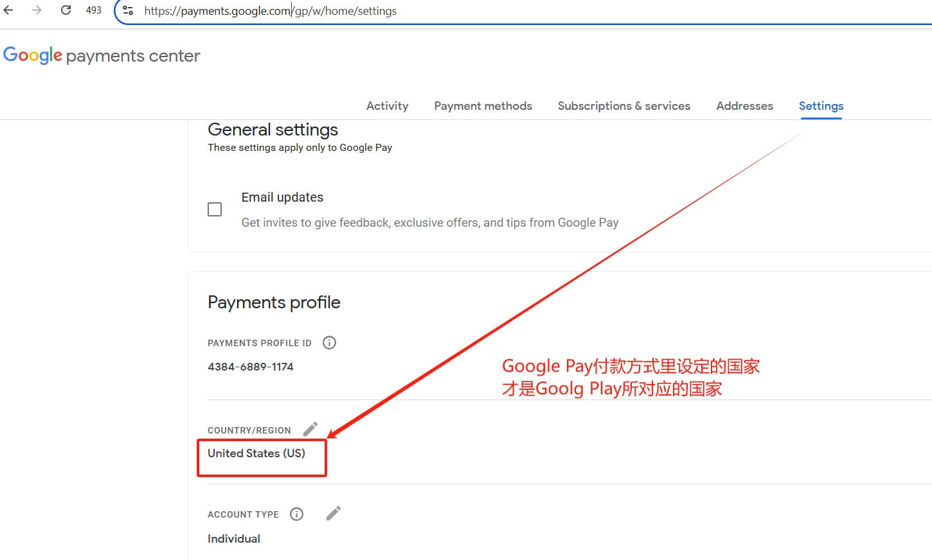Click the browser back arrow
932x560 pixels.
[x=8, y=10]
